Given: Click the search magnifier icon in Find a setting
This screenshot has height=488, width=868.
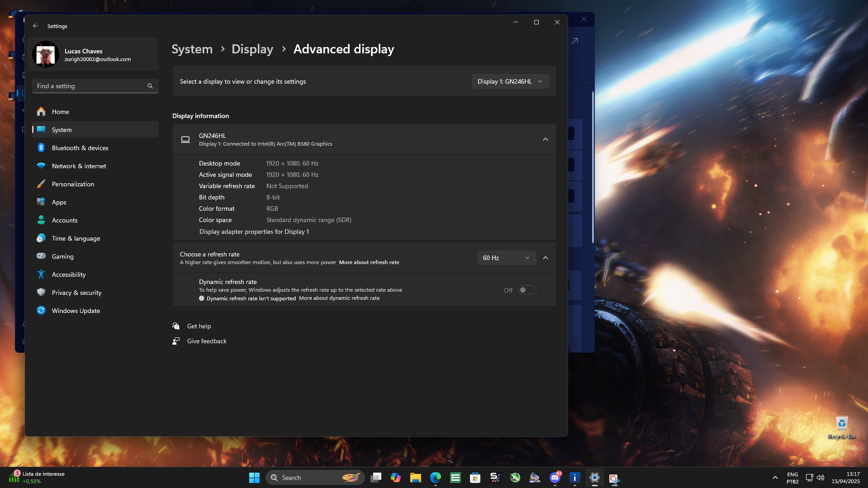Looking at the screenshot, I should pyautogui.click(x=150, y=86).
